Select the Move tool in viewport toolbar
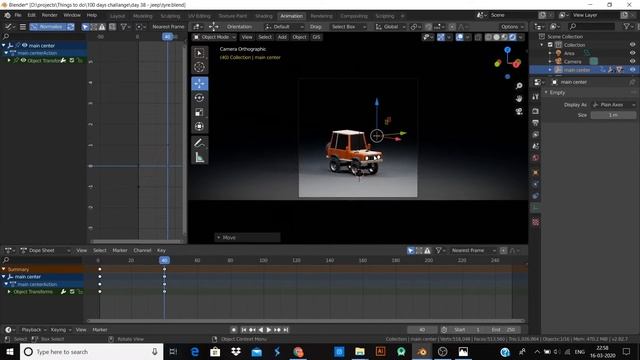640x360 pixels. pyautogui.click(x=200, y=84)
